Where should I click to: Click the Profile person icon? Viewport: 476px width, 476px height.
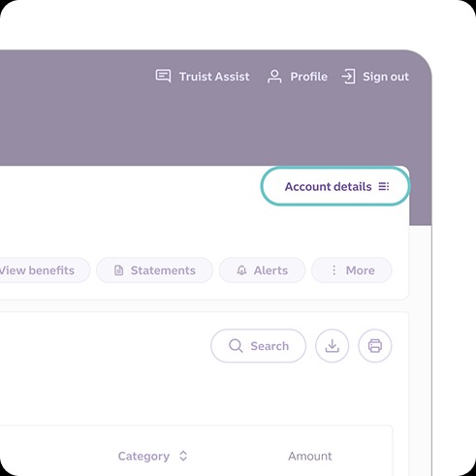274,77
